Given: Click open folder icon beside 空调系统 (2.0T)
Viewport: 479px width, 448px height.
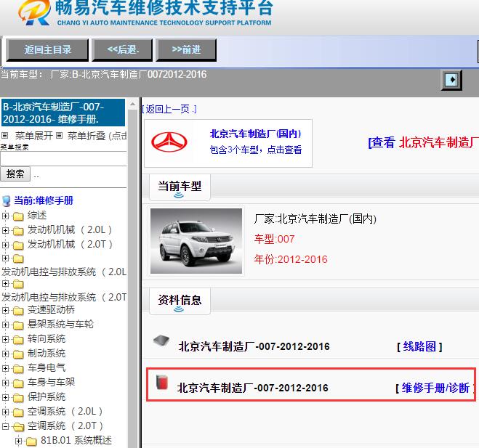Looking at the screenshot, I should click(x=19, y=427).
